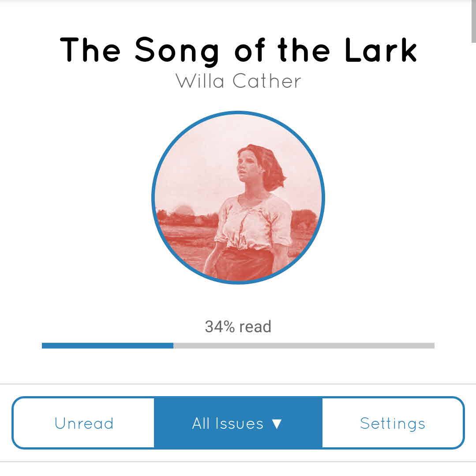
Task: Click the gray unread portion of progress bar
Action: point(304,345)
